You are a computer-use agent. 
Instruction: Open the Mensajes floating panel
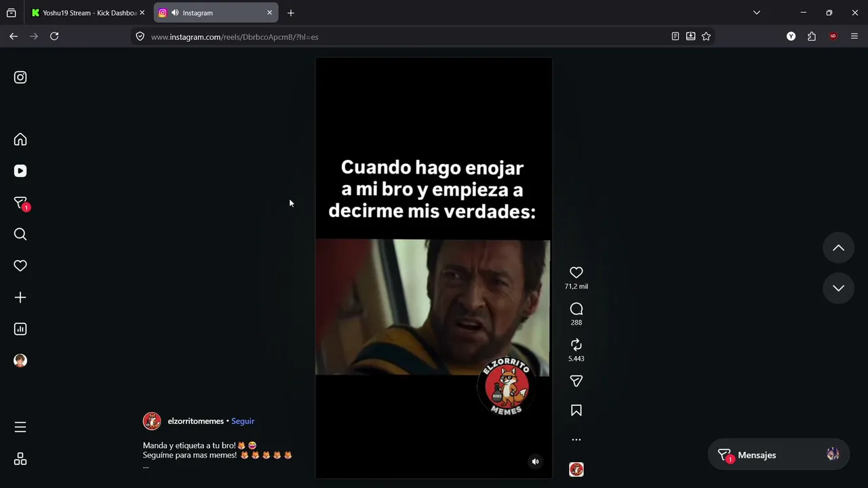(778, 455)
